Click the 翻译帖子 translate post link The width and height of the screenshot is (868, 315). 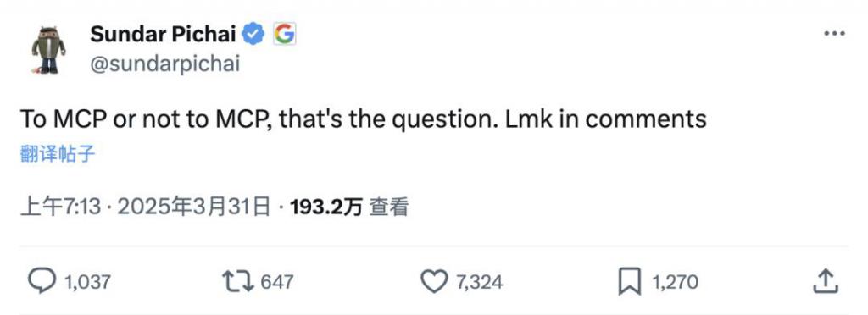(x=58, y=154)
